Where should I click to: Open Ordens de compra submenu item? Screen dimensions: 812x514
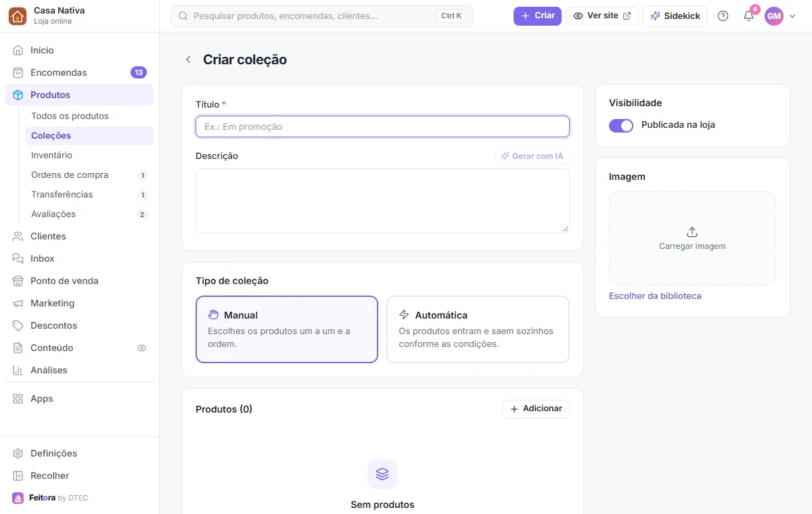[89, 174]
